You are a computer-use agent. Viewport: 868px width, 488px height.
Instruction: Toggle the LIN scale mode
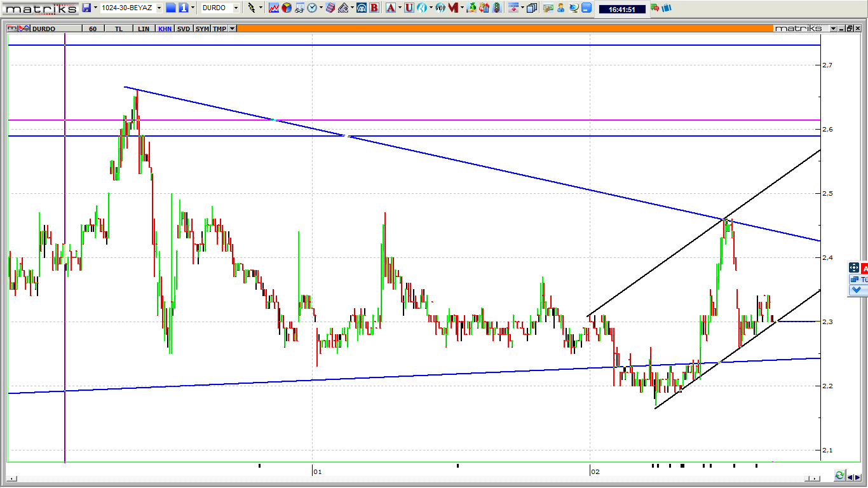pyautogui.click(x=144, y=29)
